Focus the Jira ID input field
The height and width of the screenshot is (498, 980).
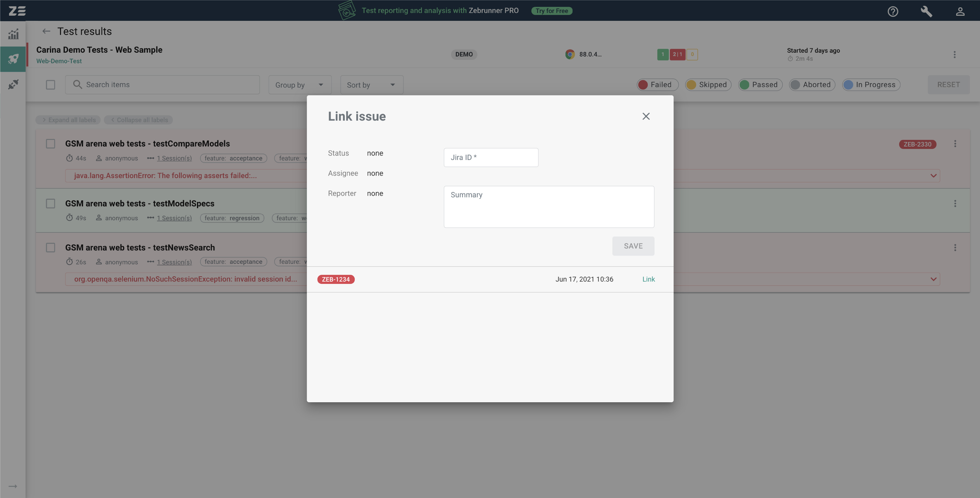point(491,158)
